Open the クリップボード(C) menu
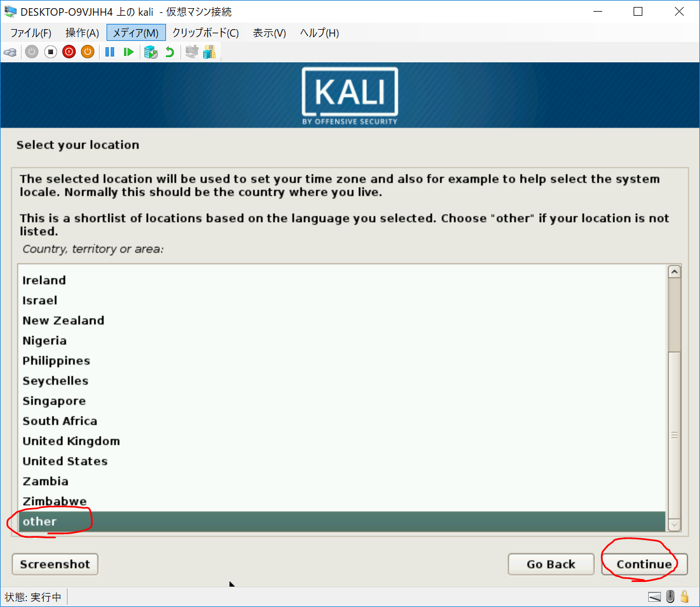700x607 pixels. click(206, 33)
